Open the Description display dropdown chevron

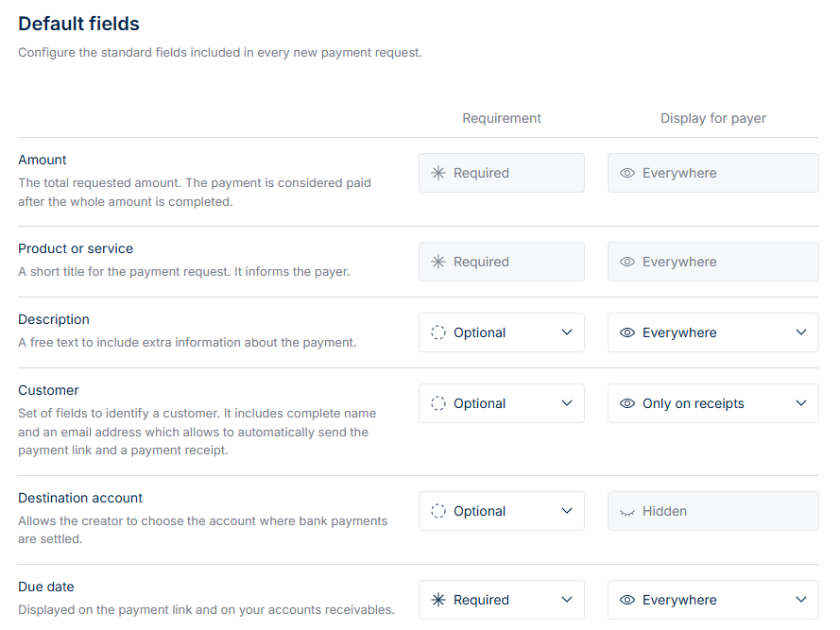801,332
